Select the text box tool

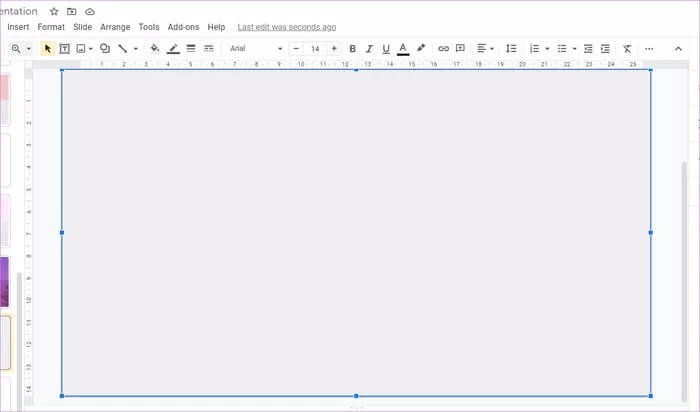click(x=64, y=48)
